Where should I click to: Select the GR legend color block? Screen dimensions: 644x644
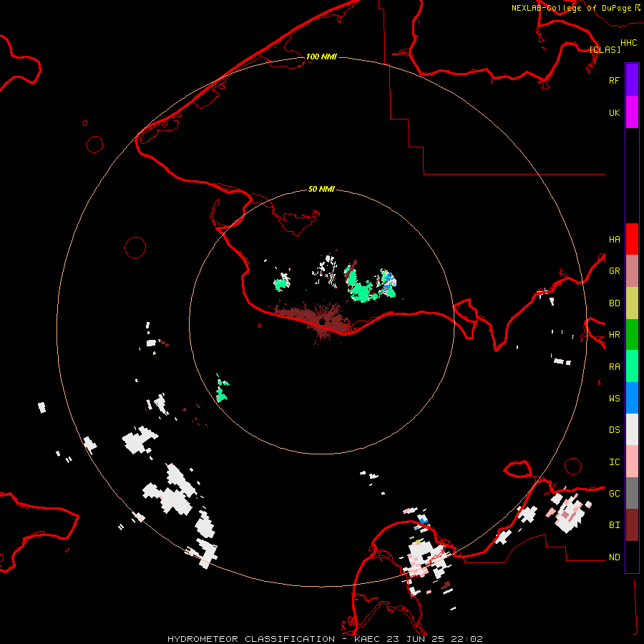click(632, 270)
